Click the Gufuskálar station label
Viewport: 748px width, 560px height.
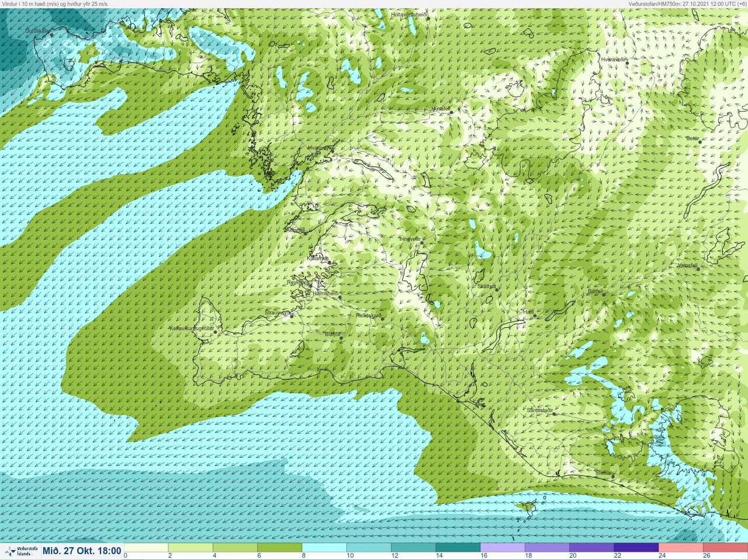click(38, 31)
